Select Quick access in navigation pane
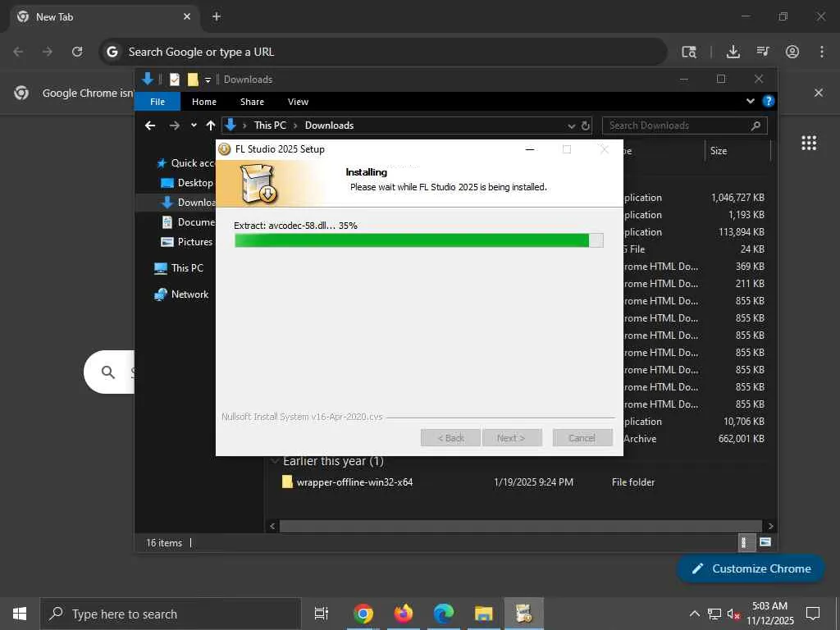Viewport: 840px width, 630px height. tap(185, 163)
